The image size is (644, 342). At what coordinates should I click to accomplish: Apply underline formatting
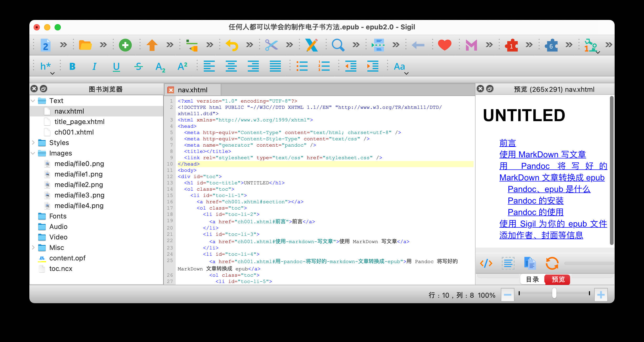[x=116, y=67]
